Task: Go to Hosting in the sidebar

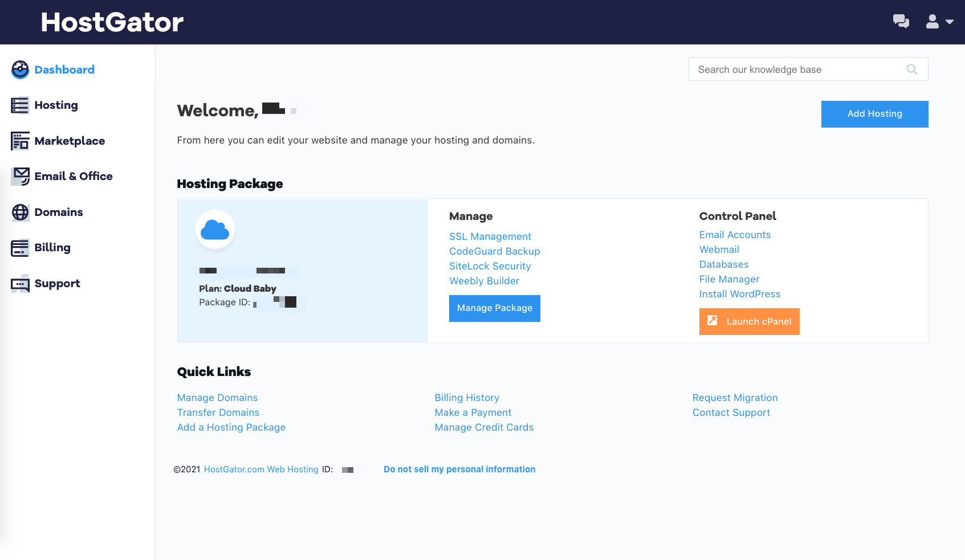Action: tap(56, 105)
